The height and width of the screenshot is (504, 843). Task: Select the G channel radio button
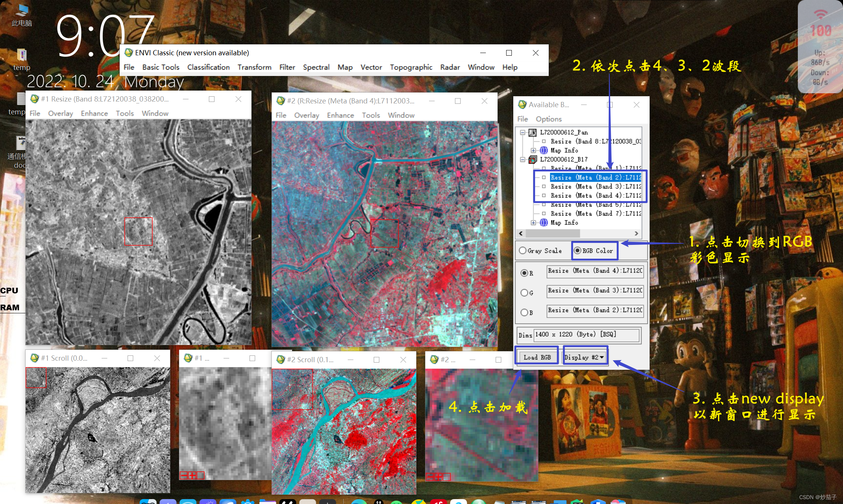point(524,293)
